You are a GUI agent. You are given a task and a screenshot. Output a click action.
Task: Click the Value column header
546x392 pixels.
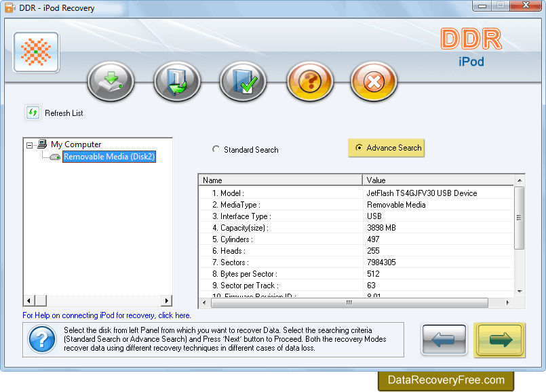tap(438, 180)
